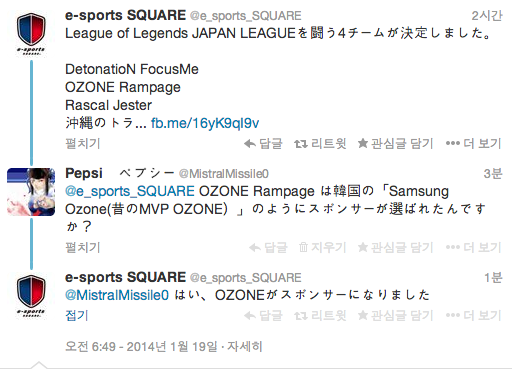
Task: Open Pepsi's profile avatar picture
Action: pos(31,192)
